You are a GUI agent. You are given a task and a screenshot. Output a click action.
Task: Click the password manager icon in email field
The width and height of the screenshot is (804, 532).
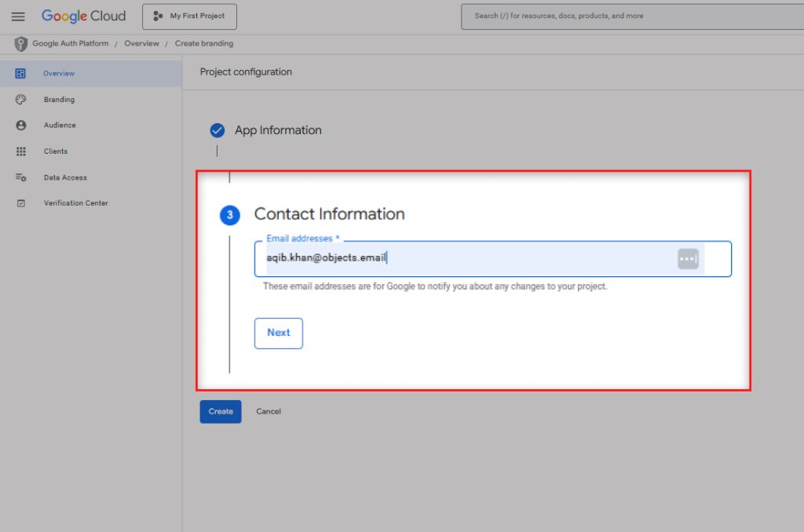[x=688, y=259]
